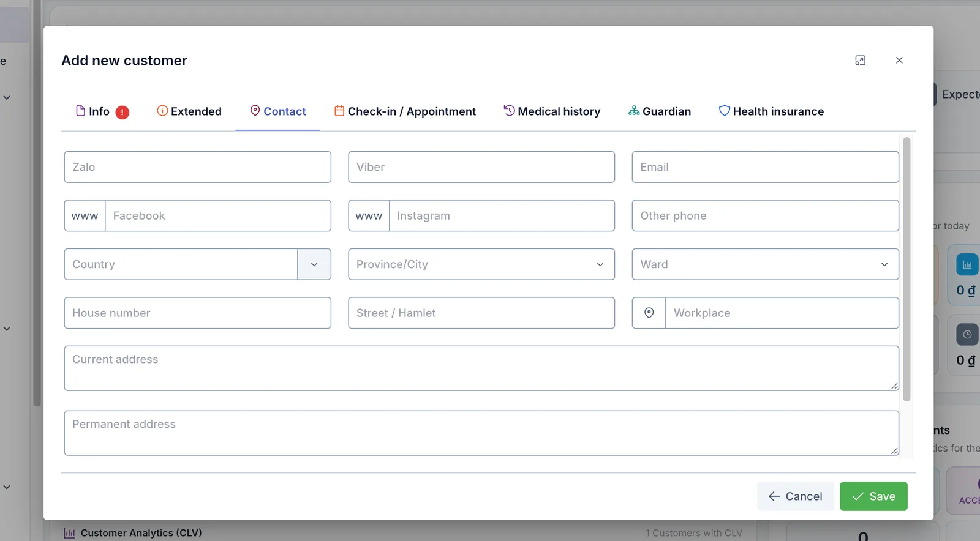Click the location pin icon beside Workplace
Viewport: 980px width, 541px height.
coord(649,313)
